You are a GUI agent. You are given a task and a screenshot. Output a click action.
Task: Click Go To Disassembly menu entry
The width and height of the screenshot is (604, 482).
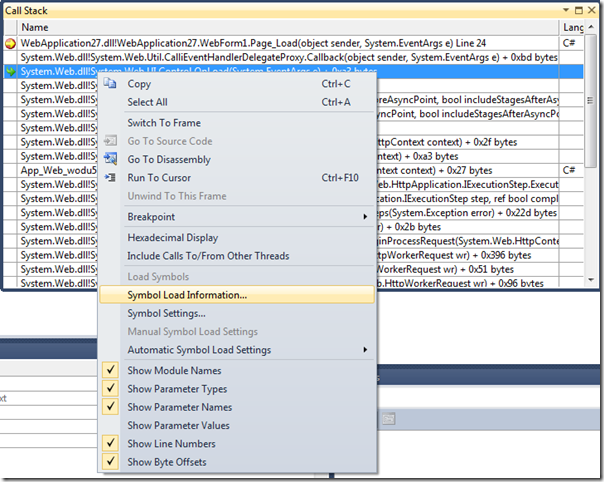pos(236,159)
